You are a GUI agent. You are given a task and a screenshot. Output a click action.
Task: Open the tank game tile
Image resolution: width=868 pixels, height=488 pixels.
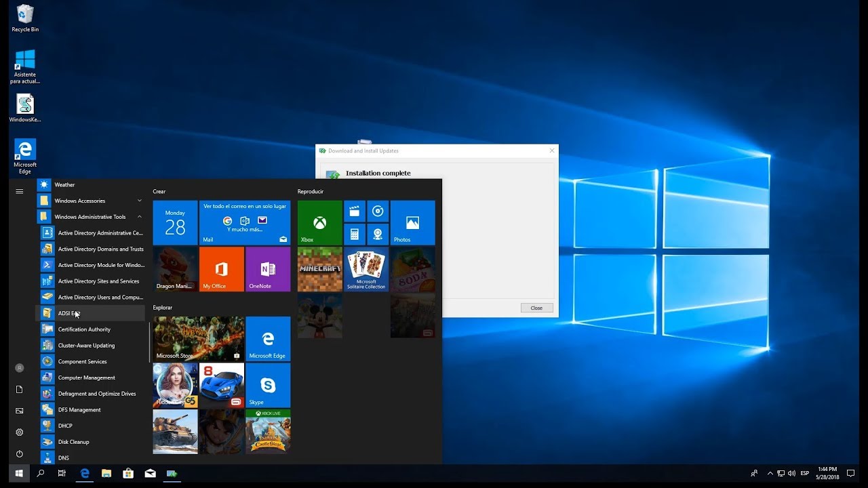coord(175,432)
